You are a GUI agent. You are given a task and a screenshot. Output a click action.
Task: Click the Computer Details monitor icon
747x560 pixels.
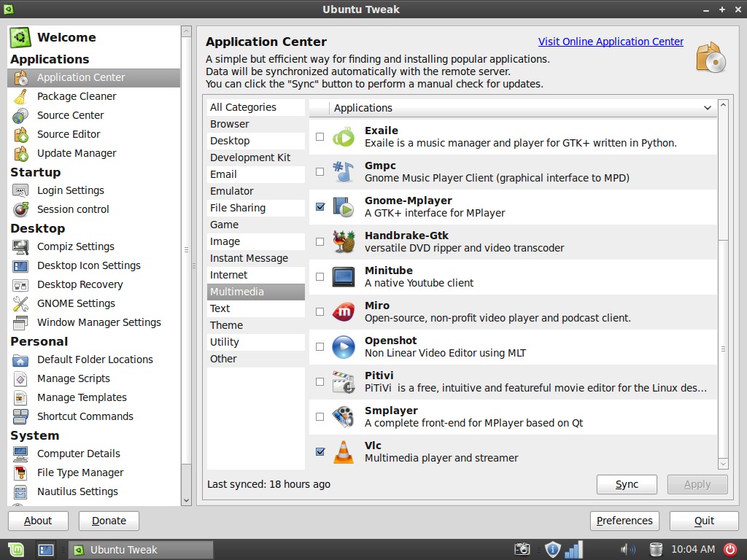pos(20,454)
